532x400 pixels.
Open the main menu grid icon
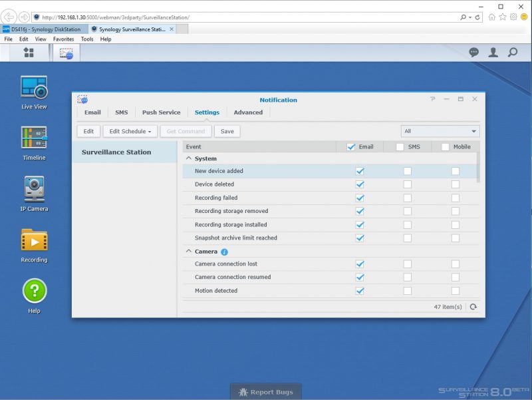coord(28,53)
